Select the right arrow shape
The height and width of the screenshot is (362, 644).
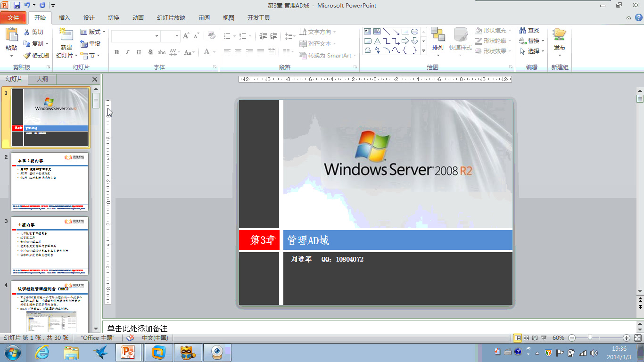(405, 41)
